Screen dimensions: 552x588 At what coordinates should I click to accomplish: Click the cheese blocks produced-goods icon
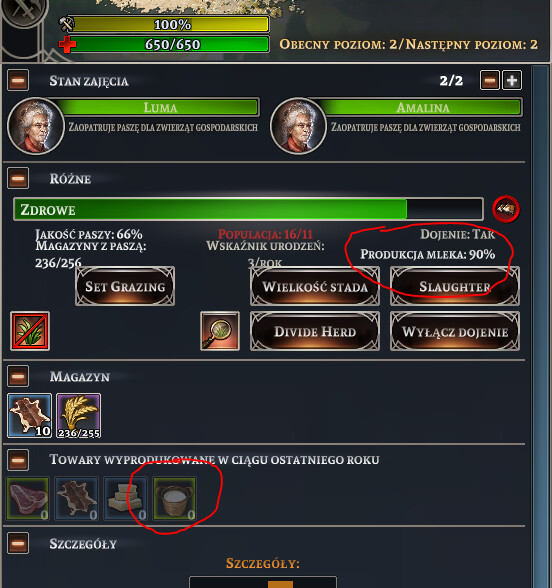click(126, 498)
